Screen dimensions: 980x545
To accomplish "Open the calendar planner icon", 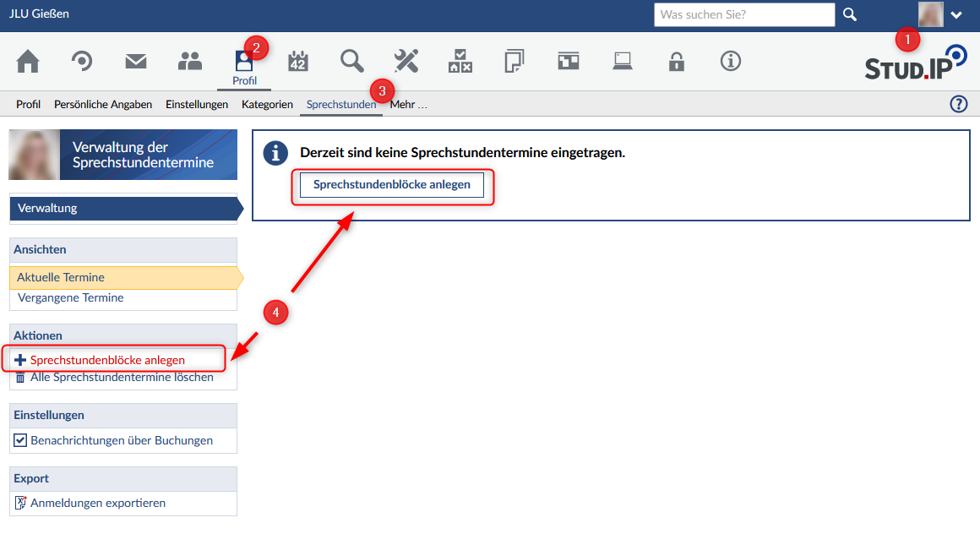I will 298,61.
